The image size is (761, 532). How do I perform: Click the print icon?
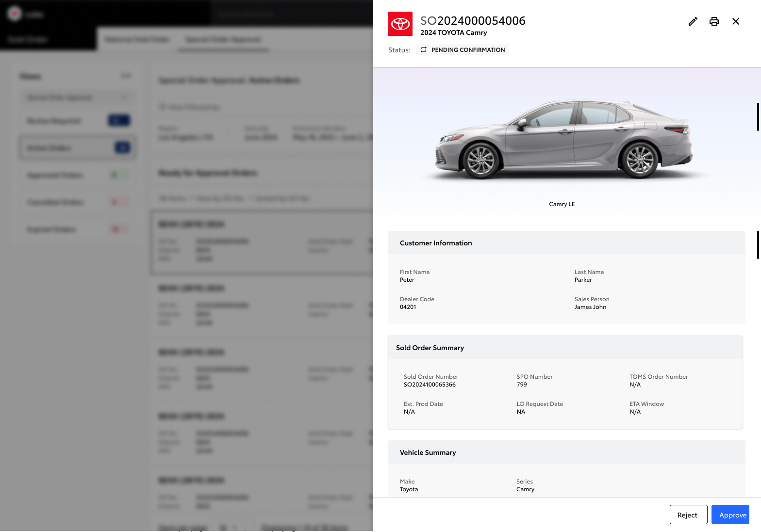pos(714,21)
